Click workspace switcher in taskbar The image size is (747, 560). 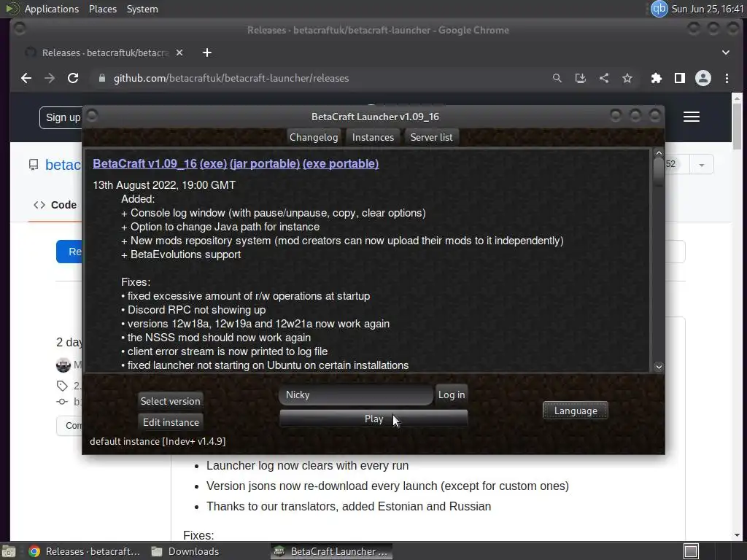coord(692,551)
